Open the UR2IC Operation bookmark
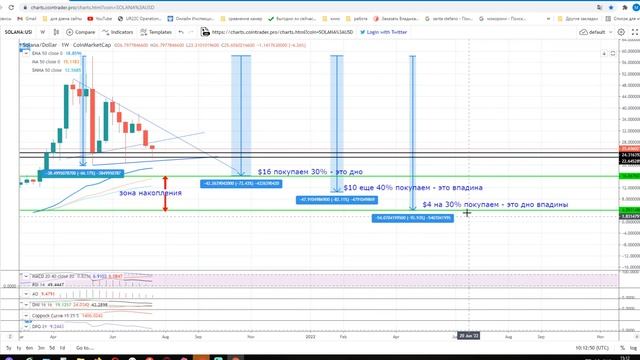640x360 pixels. point(140,19)
